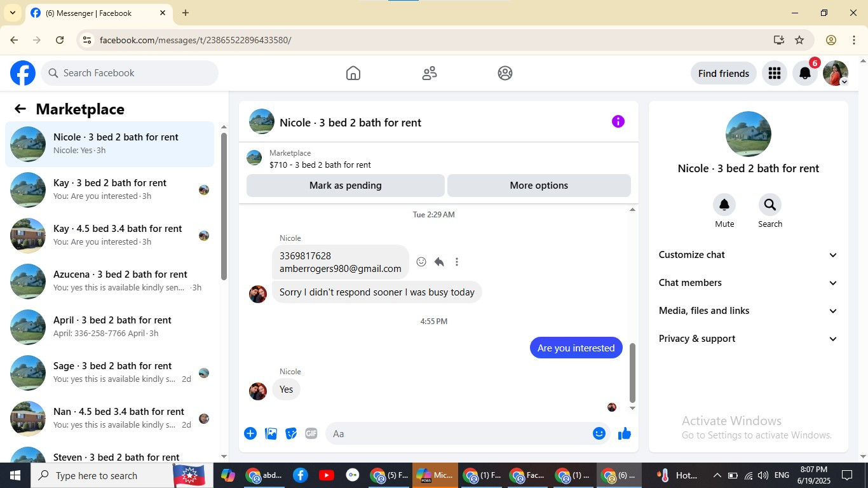
Task: Open the $710 - 3 bed 2 bath listing link
Action: click(320, 165)
